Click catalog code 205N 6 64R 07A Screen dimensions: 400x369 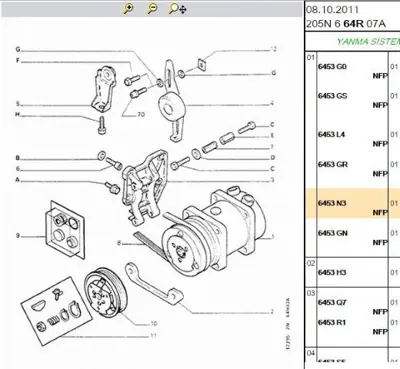coord(346,24)
